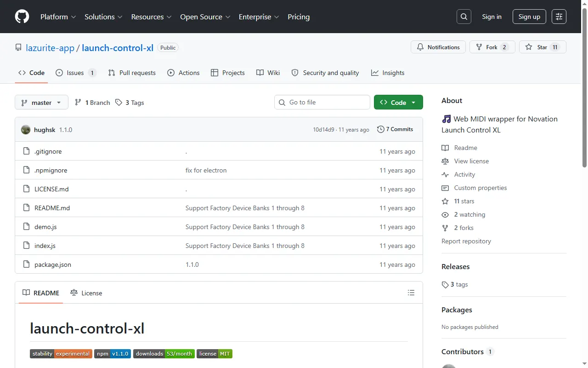This screenshot has width=588, height=368.
Task: Switch to the Actions tab
Action: tap(183, 73)
